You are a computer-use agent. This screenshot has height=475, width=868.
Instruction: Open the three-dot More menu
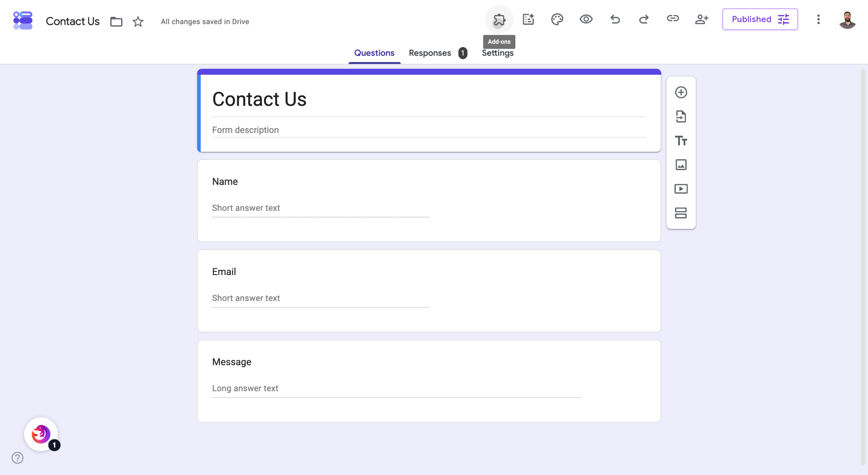point(818,19)
